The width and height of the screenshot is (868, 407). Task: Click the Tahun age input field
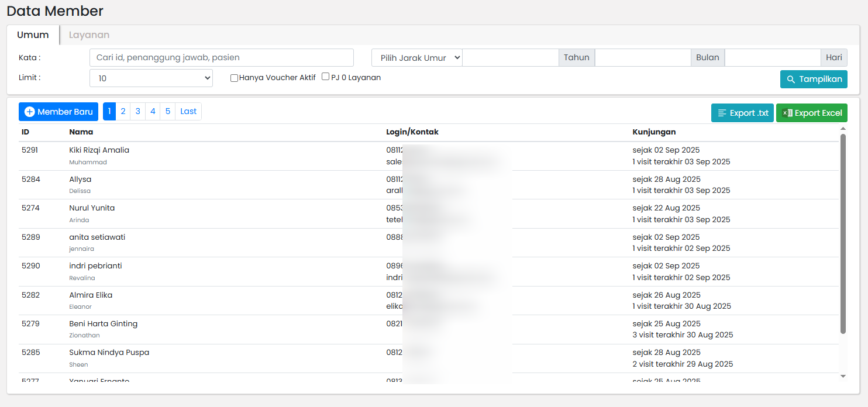click(x=510, y=57)
